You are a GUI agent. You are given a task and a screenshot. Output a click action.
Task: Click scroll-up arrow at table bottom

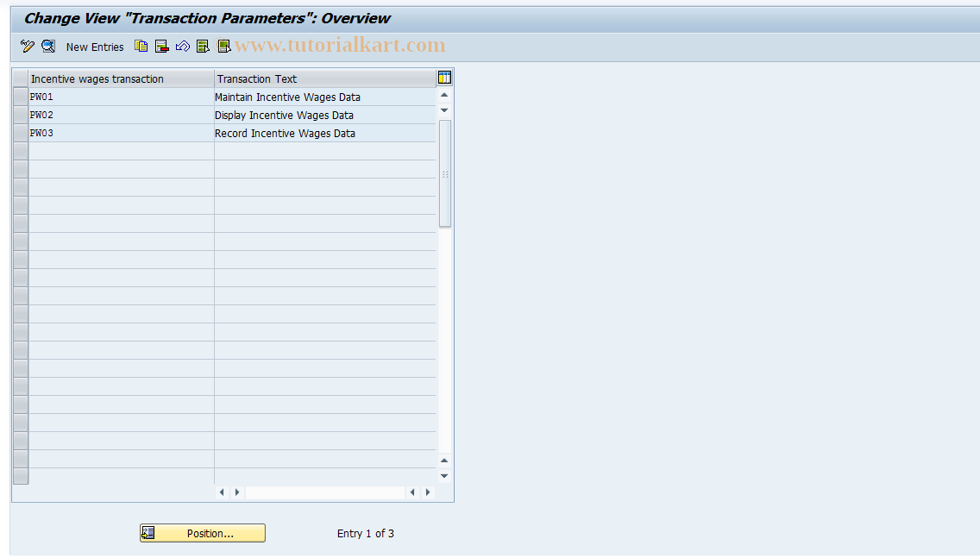[444, 461]
